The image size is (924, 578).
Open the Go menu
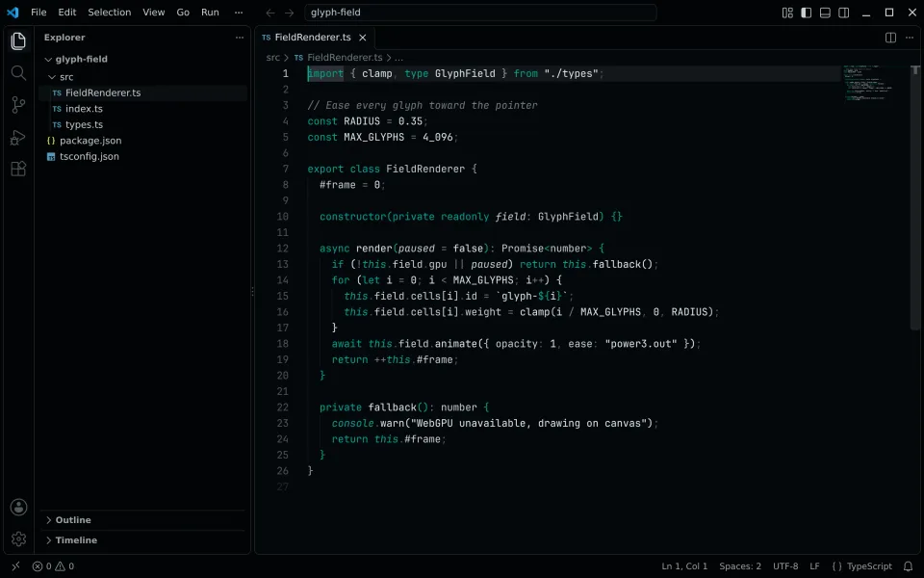point(183,13)
